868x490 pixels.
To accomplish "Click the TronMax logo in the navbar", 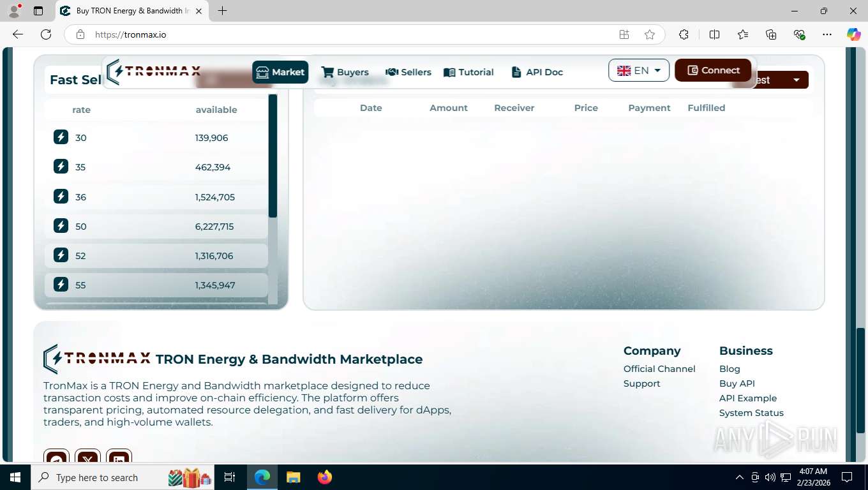I will click(x=154, y=71).
